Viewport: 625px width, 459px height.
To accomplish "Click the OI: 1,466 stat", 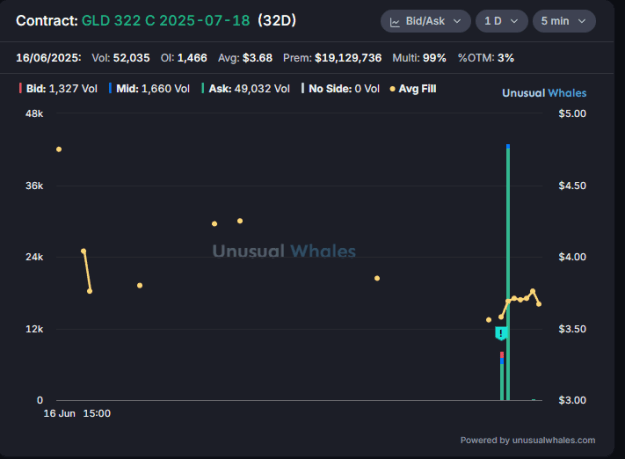I will coord(184,58).
